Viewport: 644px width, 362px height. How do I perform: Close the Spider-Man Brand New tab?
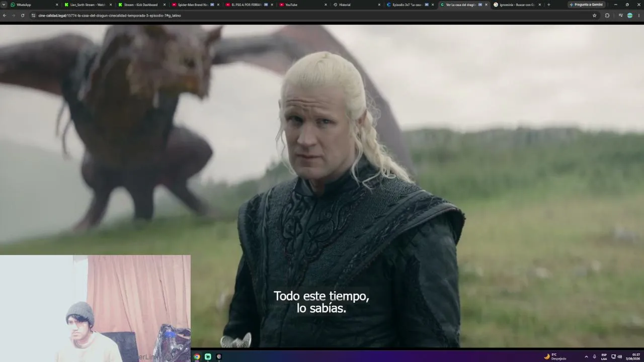[218, 5]
